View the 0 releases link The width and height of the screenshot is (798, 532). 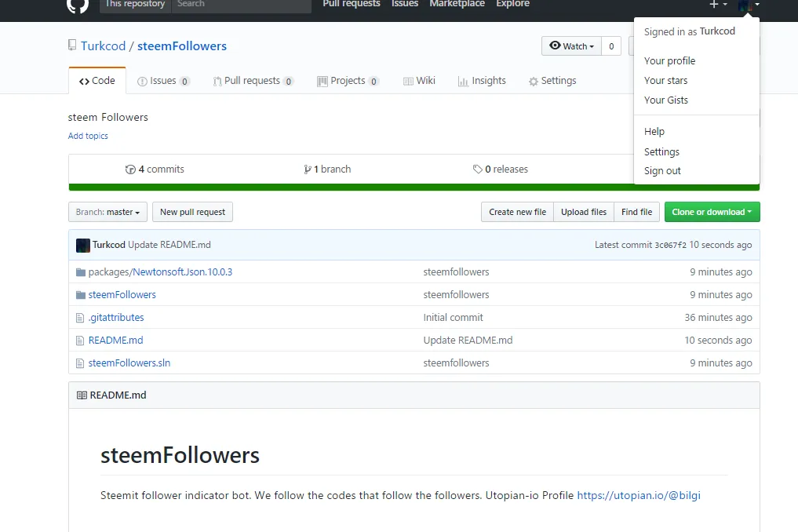tap(501, 169)
